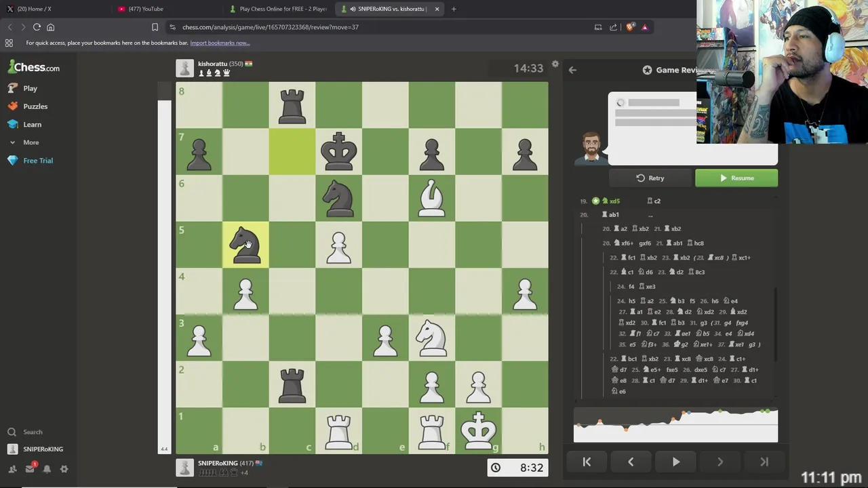Open the sidebar settings gear
This screenshot has height=488, width=868.
pos(64,469)
